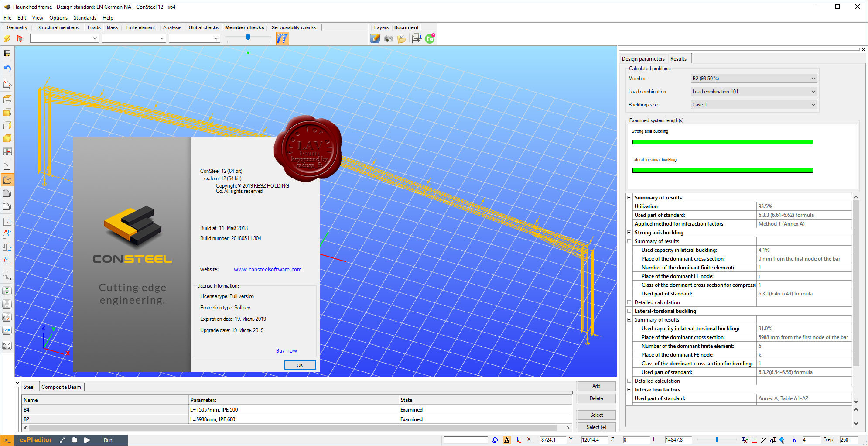Click the slider handle in the top toolbar
This screenshot has width=868, height=446.
tap(248, 38)
